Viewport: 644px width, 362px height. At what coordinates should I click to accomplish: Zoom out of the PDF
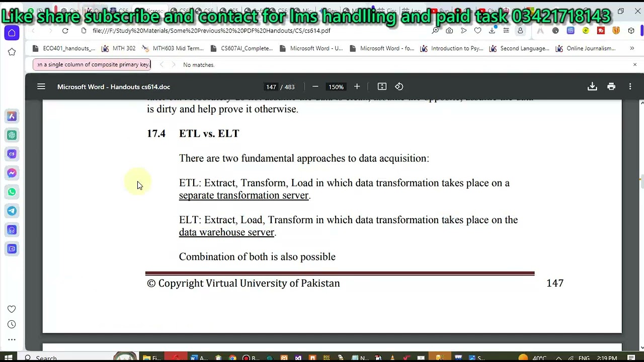click(x=315, y=86)
